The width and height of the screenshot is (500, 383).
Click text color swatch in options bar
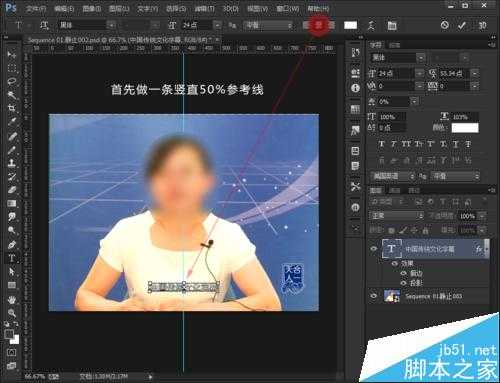coord(350,25)
